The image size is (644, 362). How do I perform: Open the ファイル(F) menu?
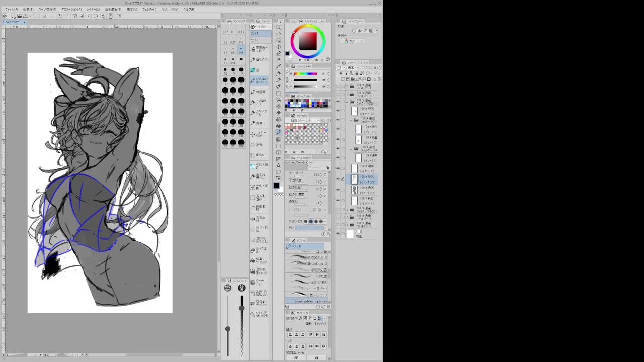(x=12, y=9)
